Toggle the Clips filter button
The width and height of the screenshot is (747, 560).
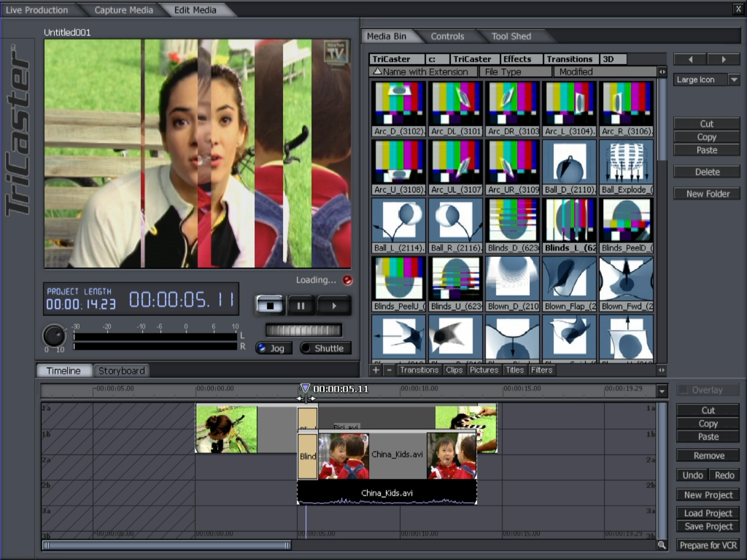tap(454, 370)
